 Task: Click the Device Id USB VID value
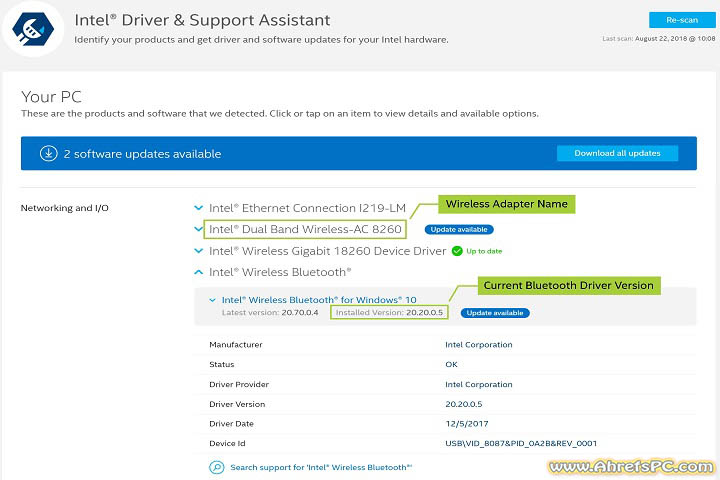click(521, 443)
